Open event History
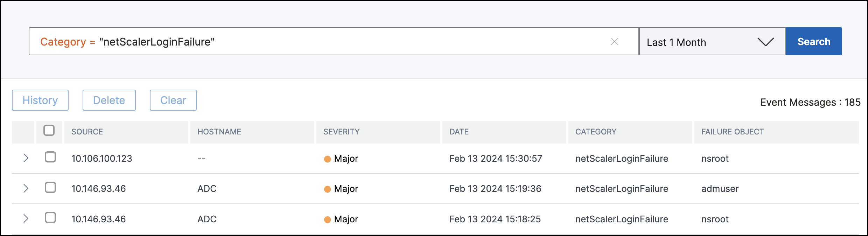868x236 pixels. point(40,100)
